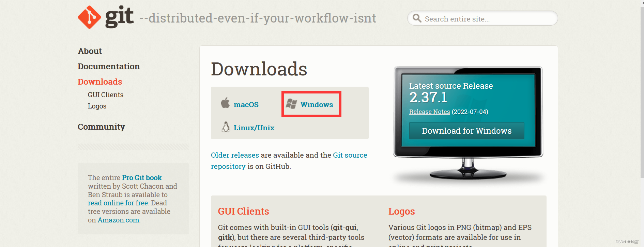Open the Amazon.com link
Screen dimensions: 644x247
(118, 220)
